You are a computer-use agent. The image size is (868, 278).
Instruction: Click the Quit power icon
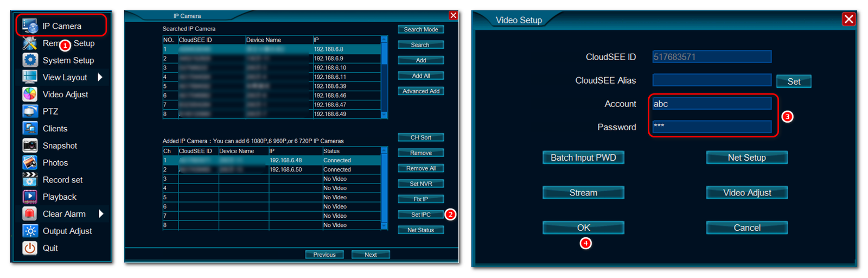pos(30,248)
